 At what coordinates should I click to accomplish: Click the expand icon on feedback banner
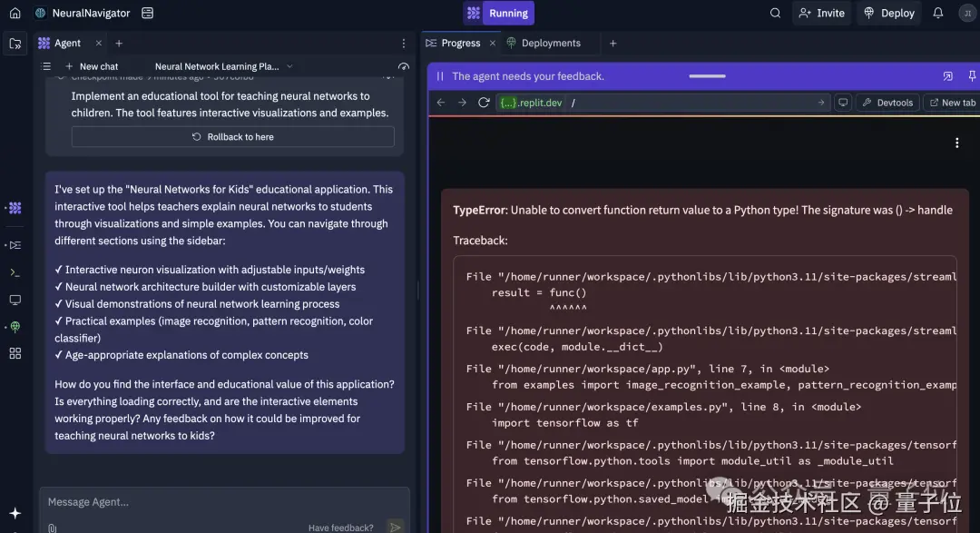pos(947,76)
